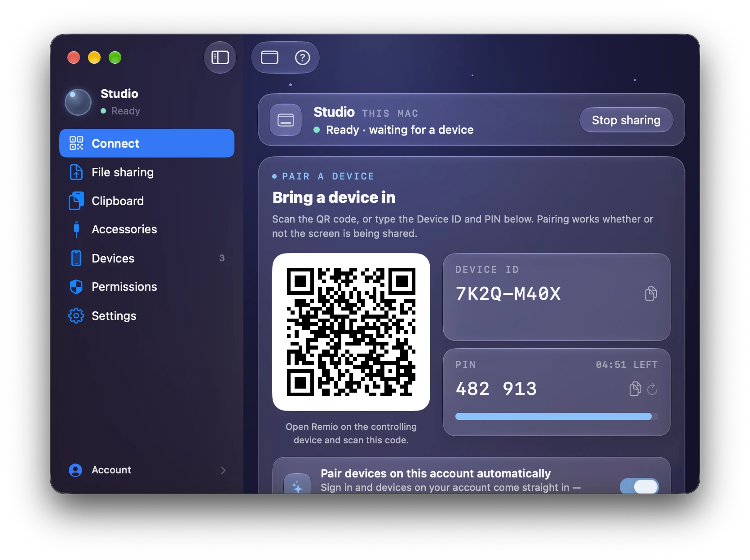
Task: Refresh the pairing PIN
Action: 652,389
